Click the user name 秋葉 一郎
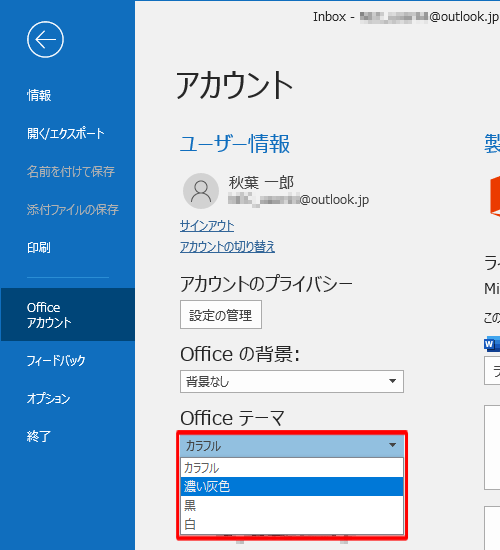500x550 pixels. tap(261, 182)
